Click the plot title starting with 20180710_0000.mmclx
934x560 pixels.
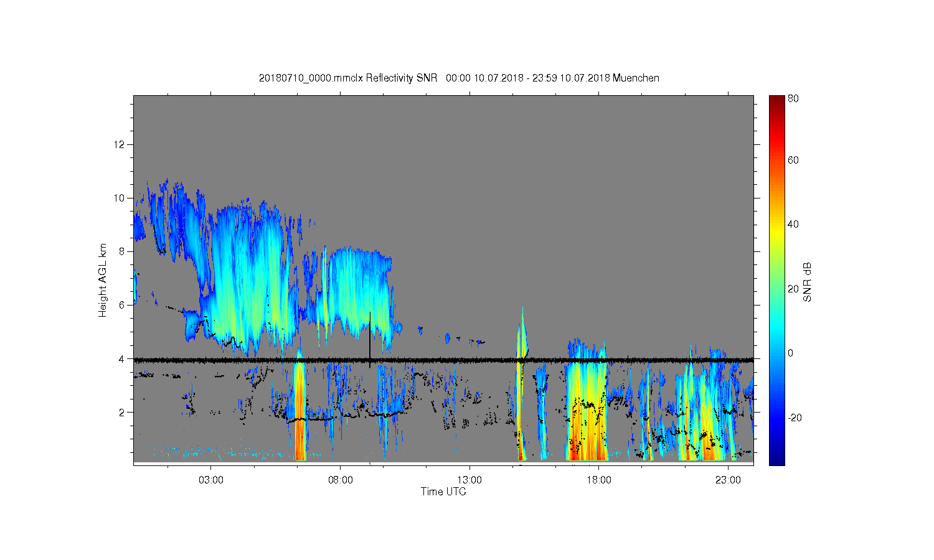pos(459,78)
